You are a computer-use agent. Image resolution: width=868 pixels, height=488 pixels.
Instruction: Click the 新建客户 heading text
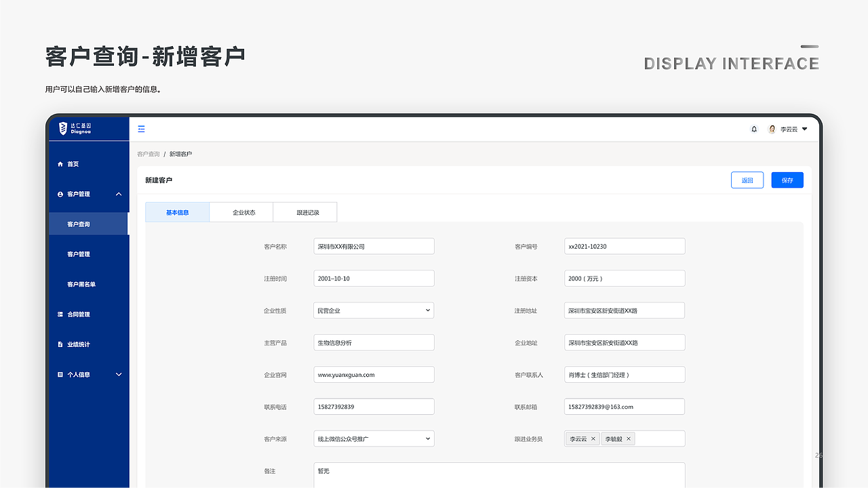[159, 180]
